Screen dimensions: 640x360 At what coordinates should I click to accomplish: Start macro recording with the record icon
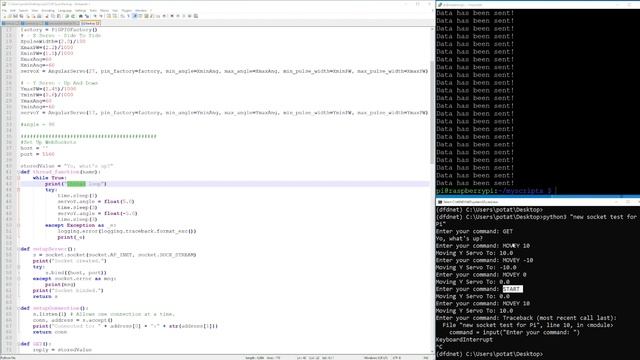(172, 16)
